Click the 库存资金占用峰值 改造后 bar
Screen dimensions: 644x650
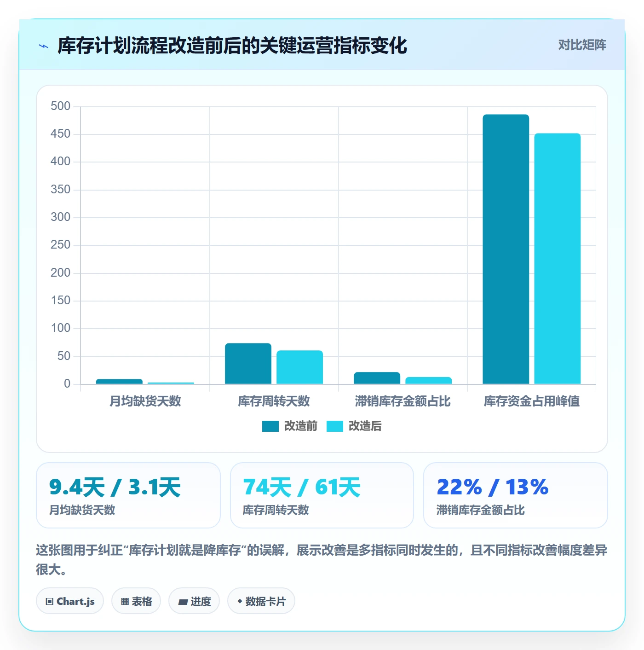pyautogui.click(x=558, y=259)
